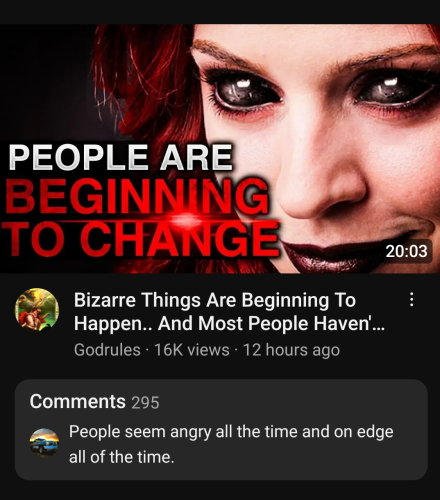The width and height of the screenshot is (440, 500).
Task: Click the red "BEGINNING" thumbnail text
Action: (137, 197)
